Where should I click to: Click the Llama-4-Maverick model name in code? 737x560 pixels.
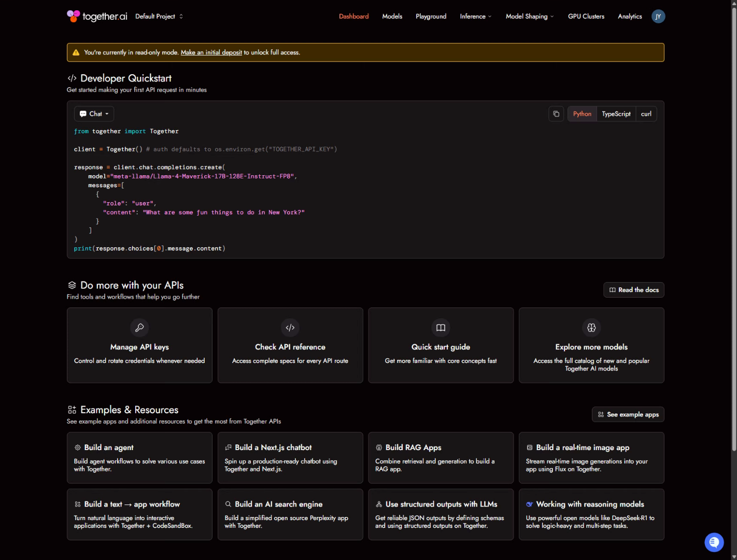(x=203, y=176)
